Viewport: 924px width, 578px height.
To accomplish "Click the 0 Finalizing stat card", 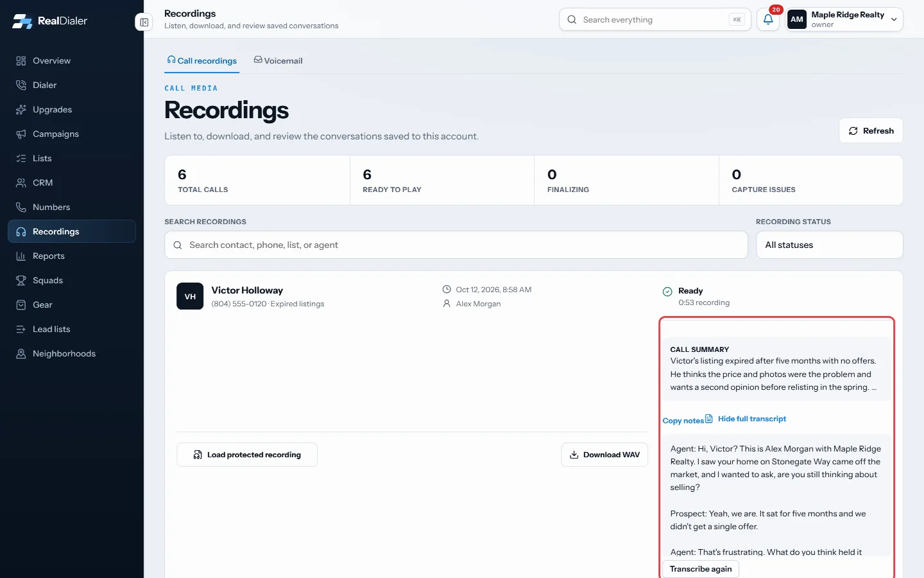I will (627, 180).
